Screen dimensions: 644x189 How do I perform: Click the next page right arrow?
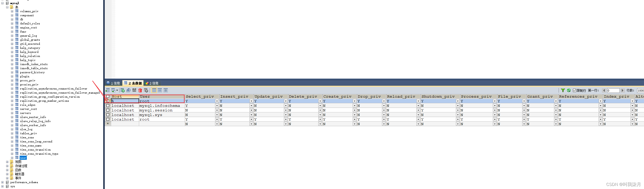[x=622, y=90]
